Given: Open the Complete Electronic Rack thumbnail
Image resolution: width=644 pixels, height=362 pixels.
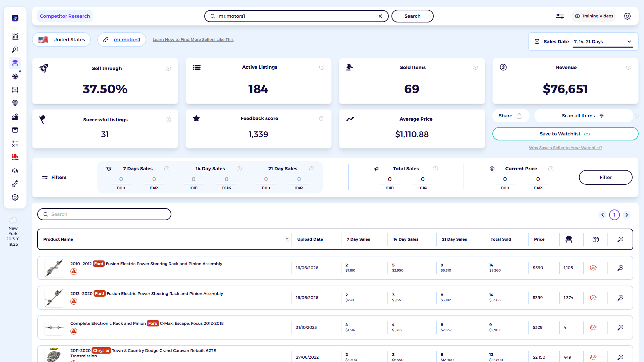Looking at the screenshot, I should [54, 327].
